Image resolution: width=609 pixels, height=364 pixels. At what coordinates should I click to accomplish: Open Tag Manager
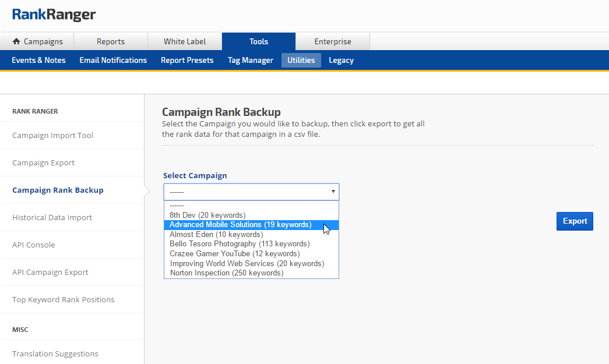pyautogui.click(x=251, y=60)
